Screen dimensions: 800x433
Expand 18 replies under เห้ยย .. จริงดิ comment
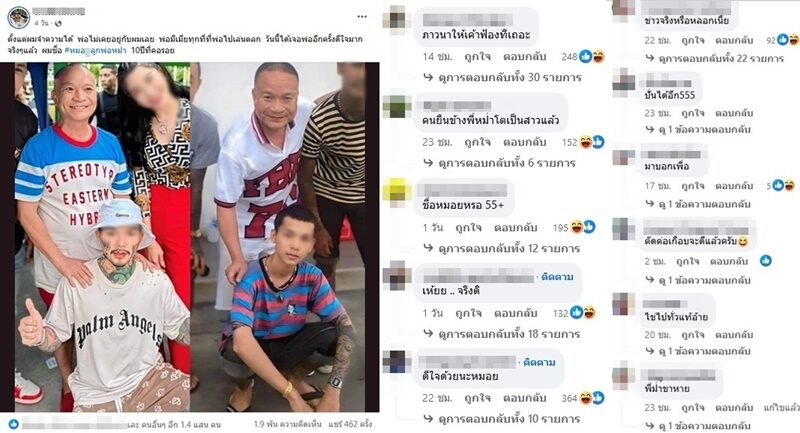pyautogui.click(x=503, y=334)
